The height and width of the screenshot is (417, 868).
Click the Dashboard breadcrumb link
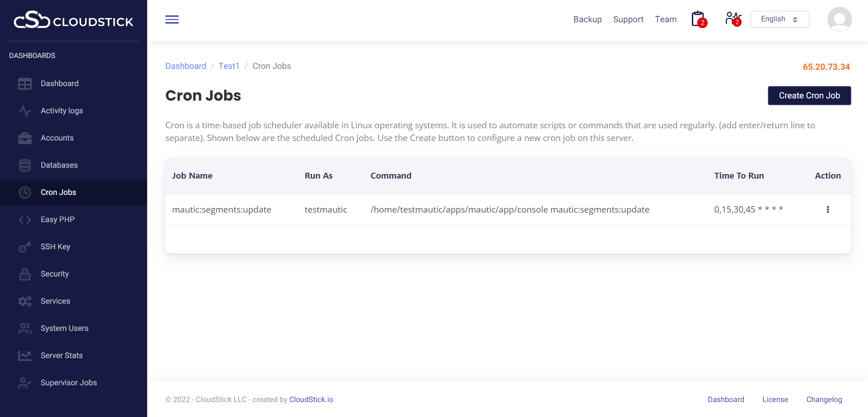(x=186, y=66)
